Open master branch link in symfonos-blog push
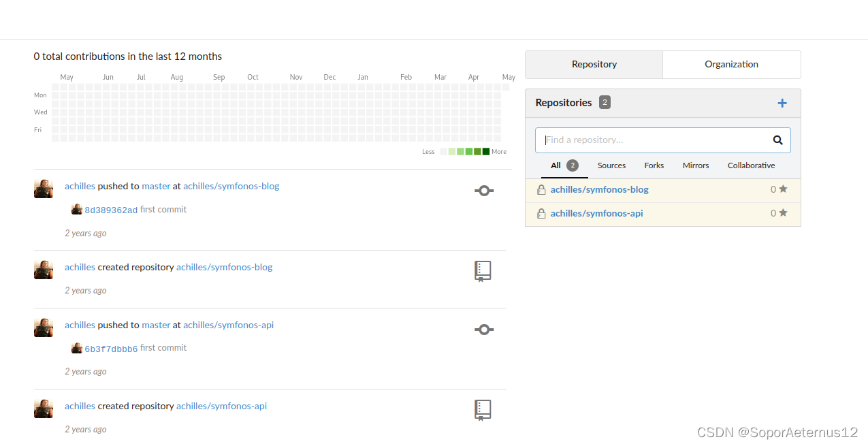 point(156,186)
